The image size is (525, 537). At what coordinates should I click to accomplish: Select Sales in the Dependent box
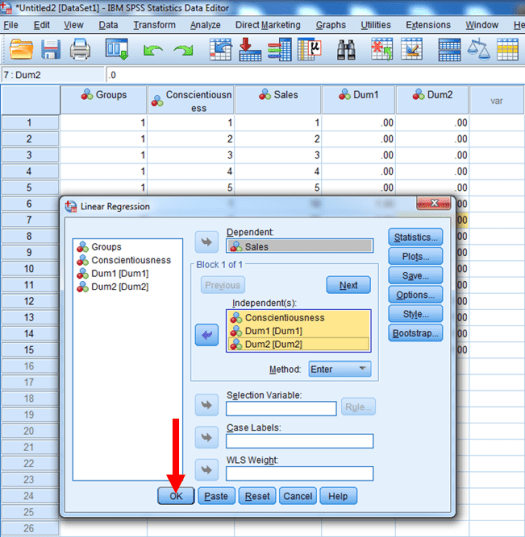300,246
